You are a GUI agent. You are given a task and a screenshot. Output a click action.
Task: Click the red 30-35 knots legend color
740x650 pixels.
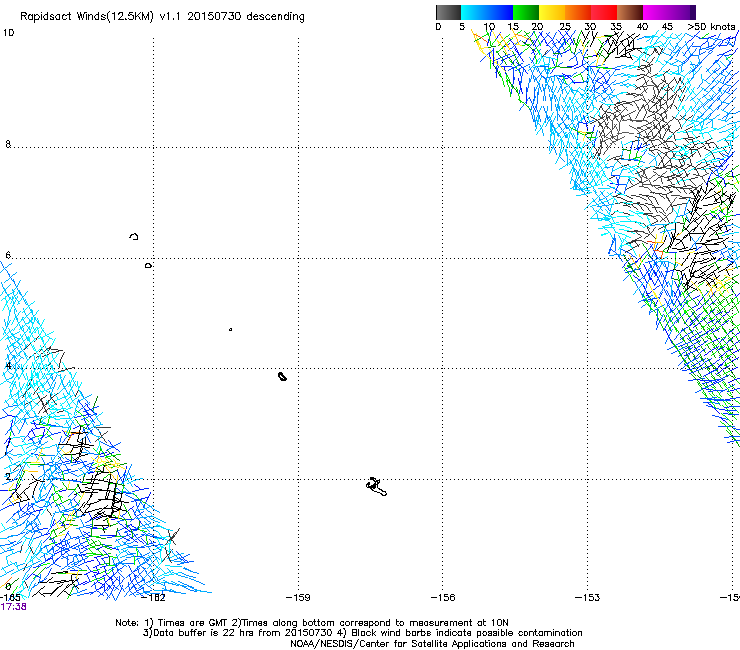pyautogui.click(x=604, y=12)
